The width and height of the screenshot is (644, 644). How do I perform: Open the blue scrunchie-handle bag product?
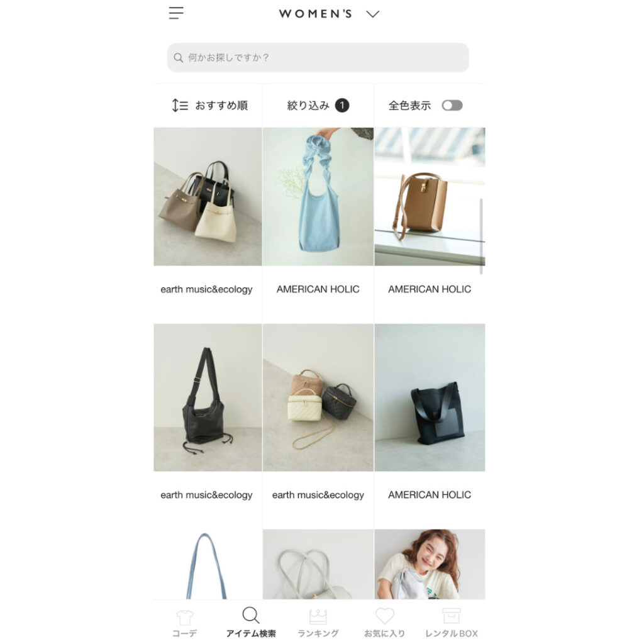[318, 197]
